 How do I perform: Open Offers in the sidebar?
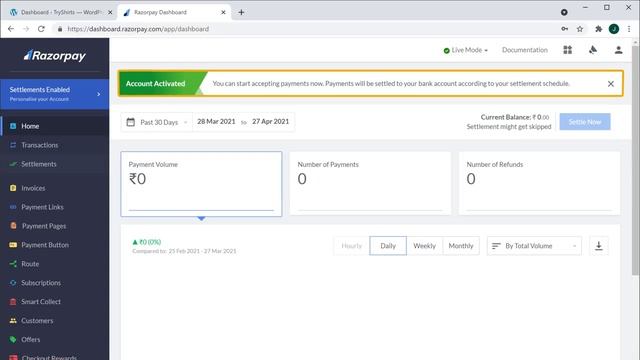coord(55,339)
